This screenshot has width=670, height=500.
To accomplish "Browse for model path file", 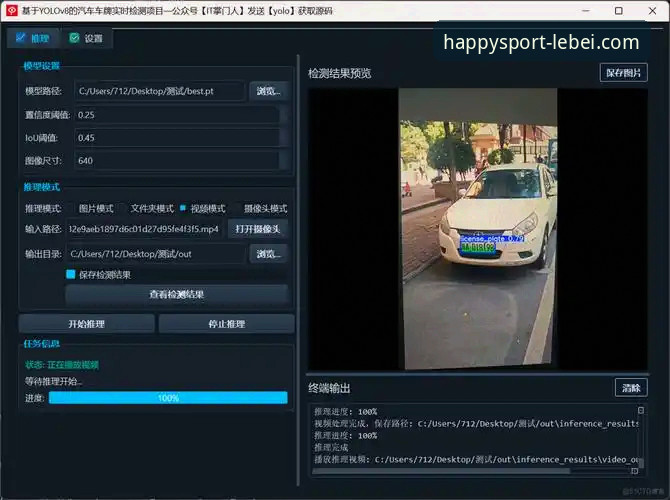I will coord(268,91).
